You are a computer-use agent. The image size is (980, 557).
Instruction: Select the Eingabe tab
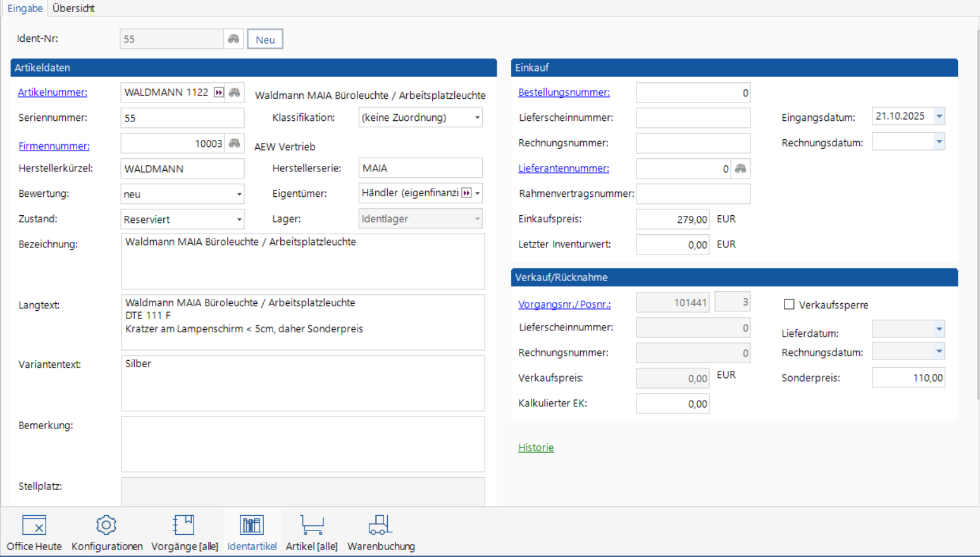[25, 8]
